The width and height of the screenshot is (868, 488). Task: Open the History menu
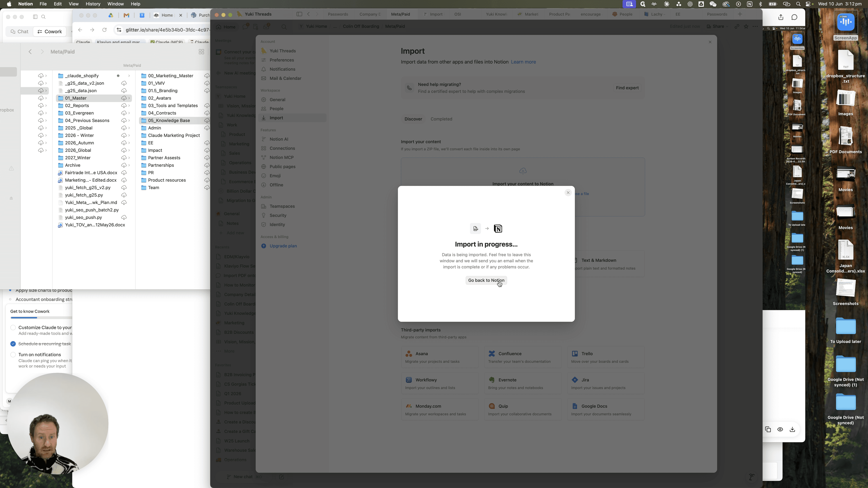(x=93, y=4)
